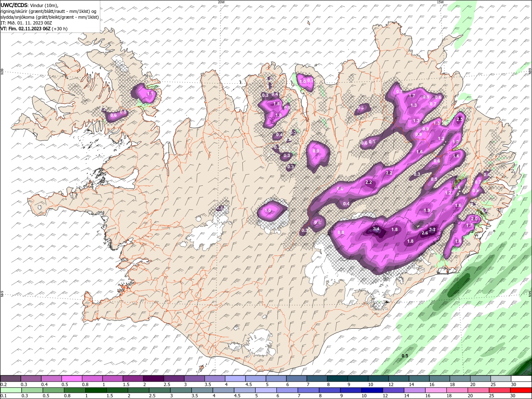Click the 'IT: Mið. 01. 11. 2023 00Z' line
Screen dimensions: 532x399
pos(26,23)
